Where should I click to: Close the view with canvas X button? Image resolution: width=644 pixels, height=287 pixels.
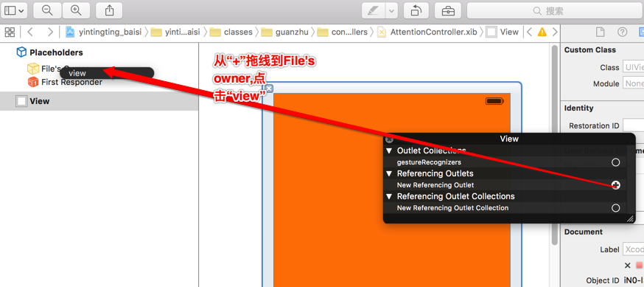(269, 88)
